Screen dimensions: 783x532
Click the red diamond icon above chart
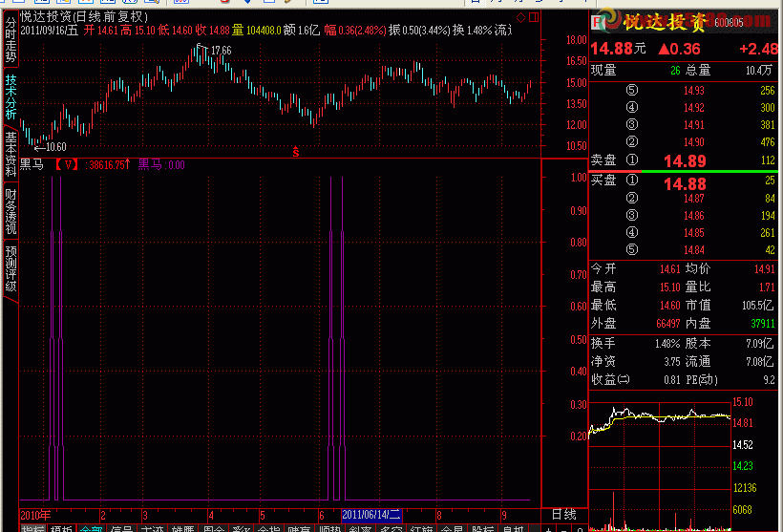pyautogui.click(x=520, y=17)
